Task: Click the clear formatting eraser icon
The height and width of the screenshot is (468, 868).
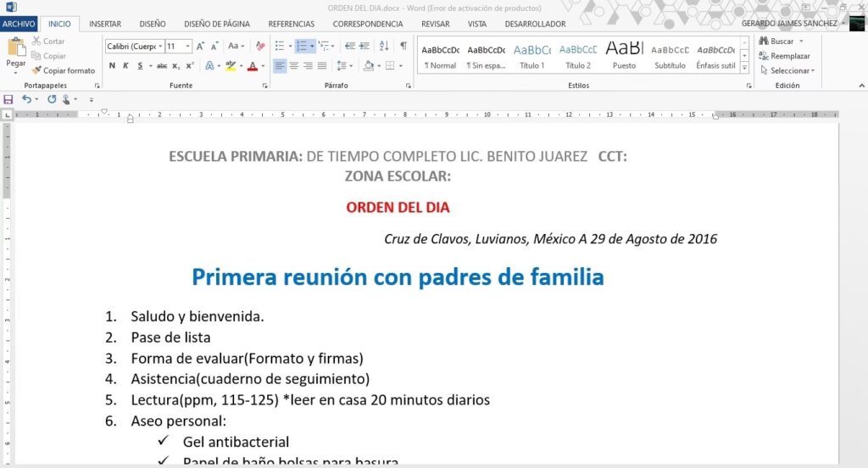Action: 261,46
